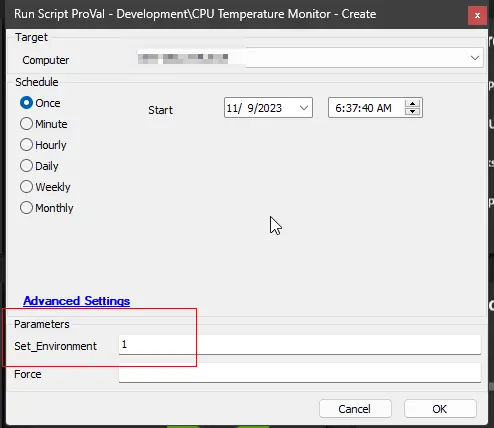Select the AM portion of start time
This screenshot has height=428, width=494.
384,108
